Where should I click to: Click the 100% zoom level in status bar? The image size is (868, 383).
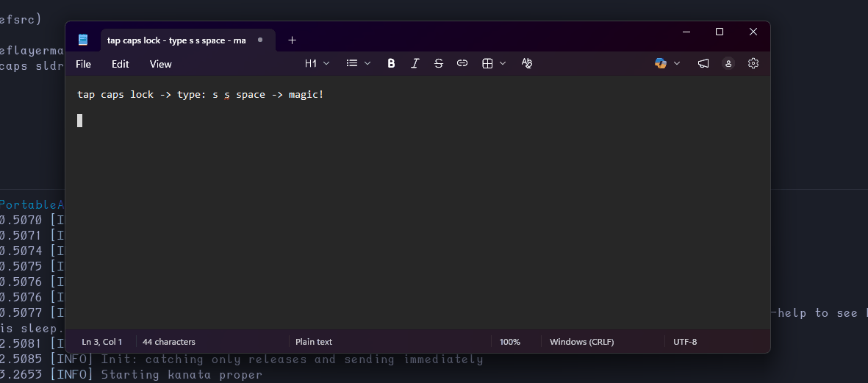click(x=510, y=342)
